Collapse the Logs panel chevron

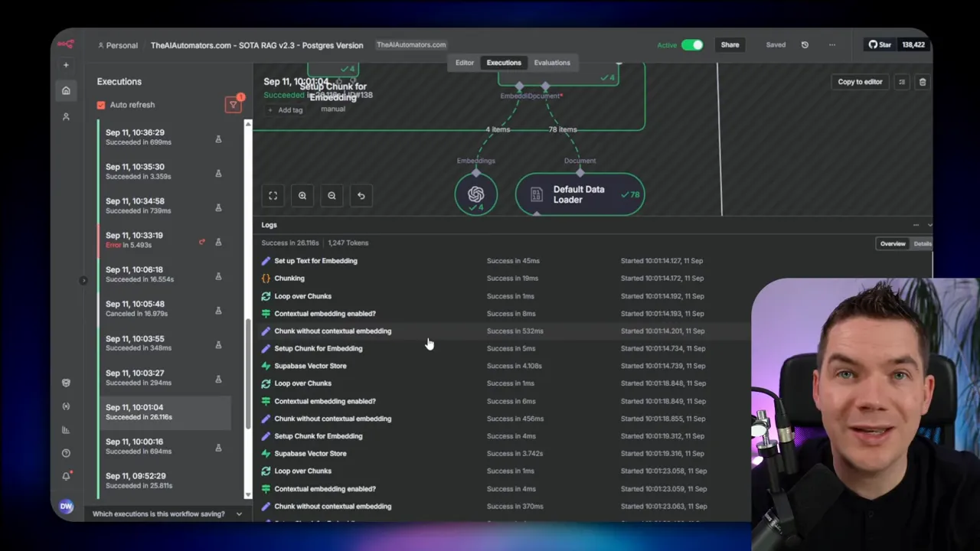point(929,225)
